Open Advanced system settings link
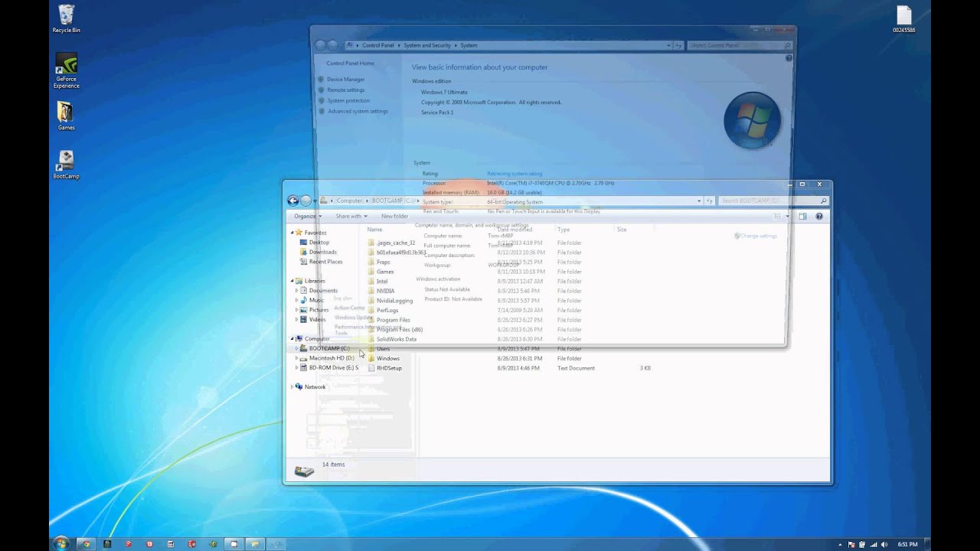 click(x=358, y=112)
